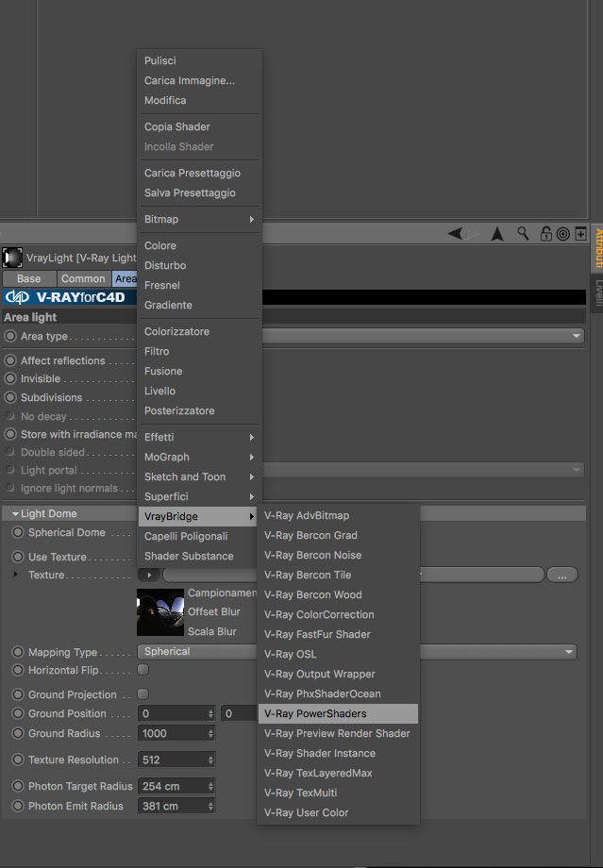
Task: Click the target mode icon
Action: (x=563, y=234)
